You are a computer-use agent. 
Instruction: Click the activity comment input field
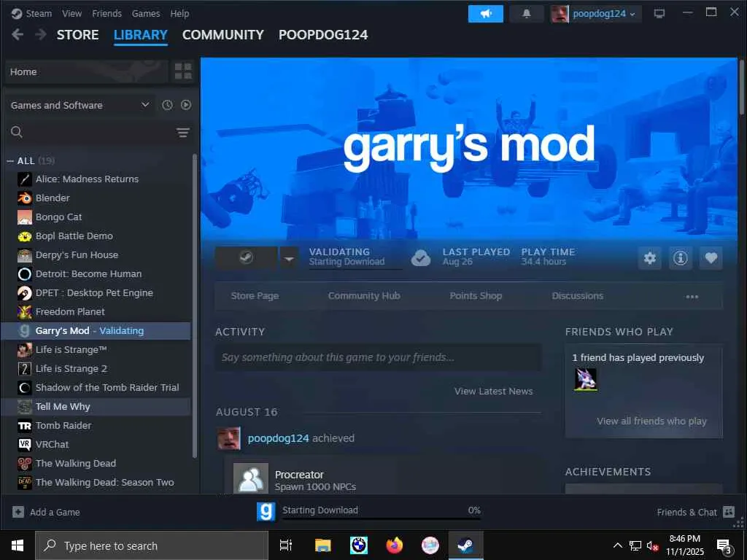(379, 357)
